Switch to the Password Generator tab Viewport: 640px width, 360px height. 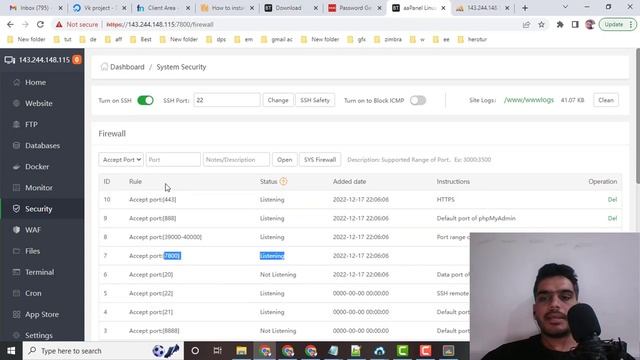click(353, 8)
